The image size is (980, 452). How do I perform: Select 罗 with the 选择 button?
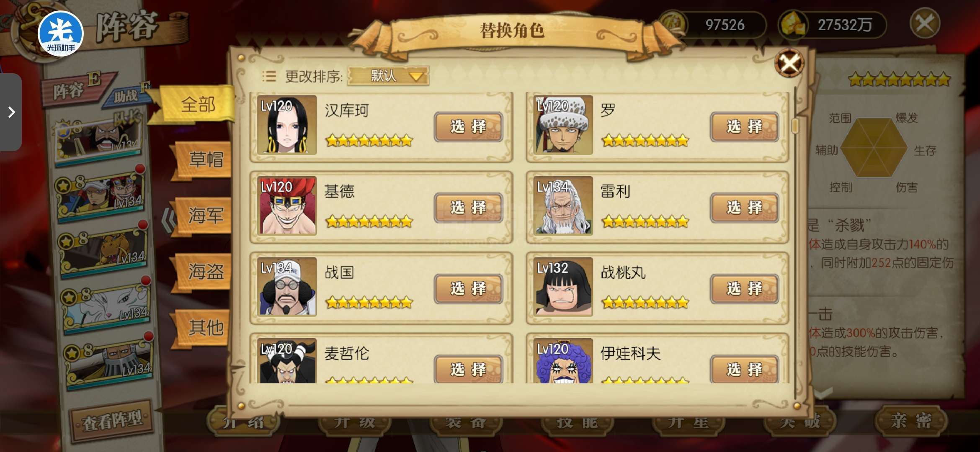pos(745,126)
